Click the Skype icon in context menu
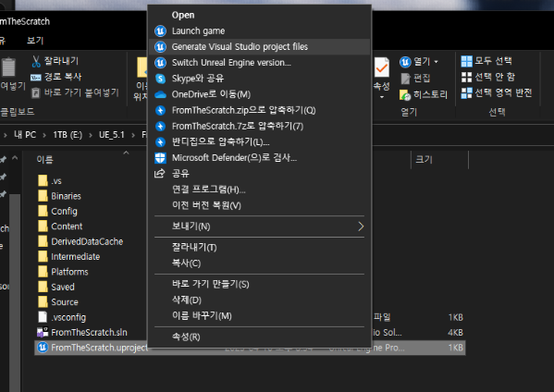 (160, 79)
